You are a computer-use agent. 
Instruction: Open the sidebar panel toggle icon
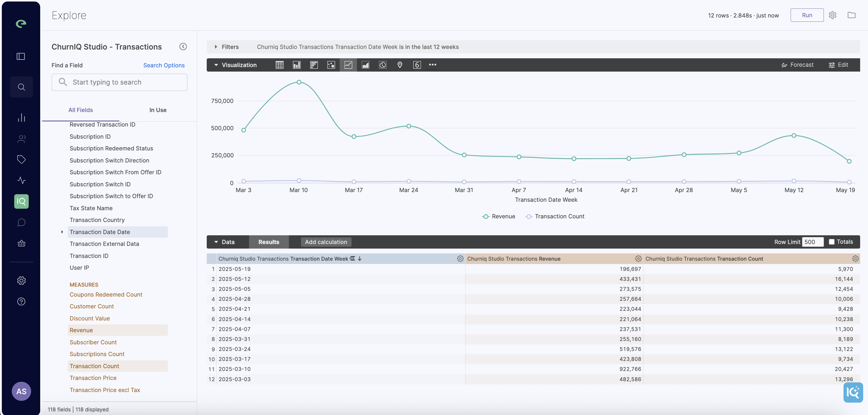pos(21,56)
